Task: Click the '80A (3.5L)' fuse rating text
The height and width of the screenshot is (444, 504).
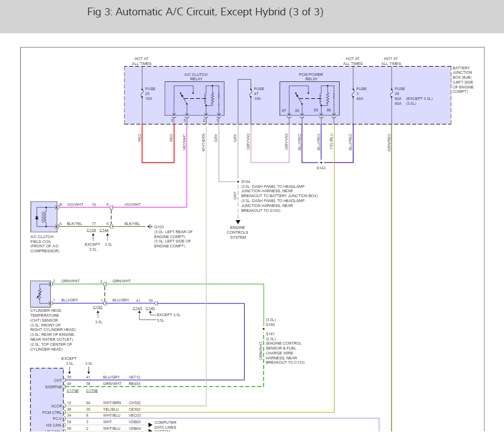Action: [x=405, y=104]
